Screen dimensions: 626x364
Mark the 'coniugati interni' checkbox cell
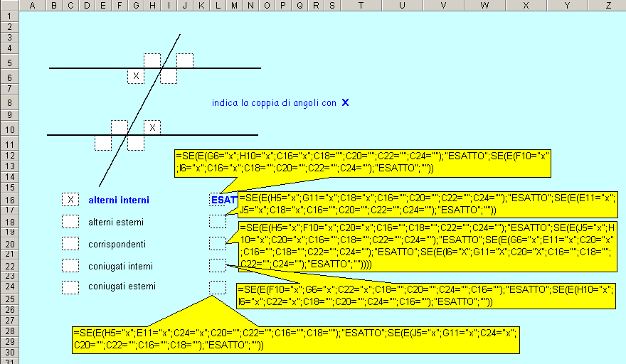tap(70, 265)
